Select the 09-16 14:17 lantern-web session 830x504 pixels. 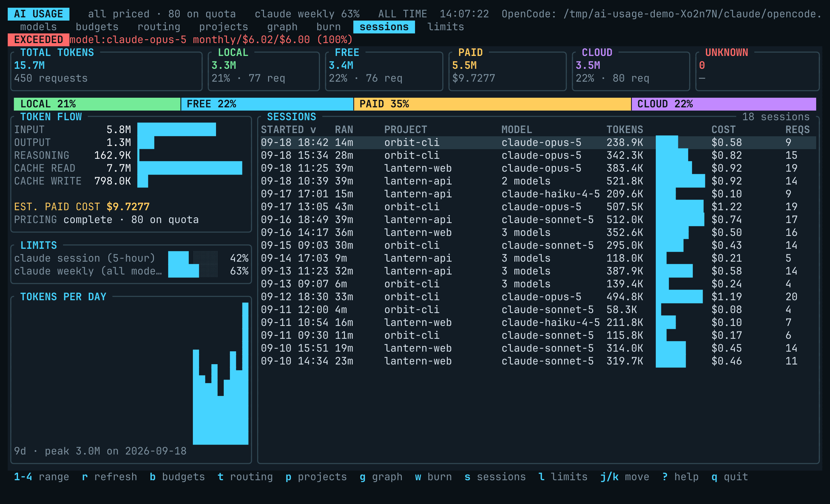(x=538, y=232)
